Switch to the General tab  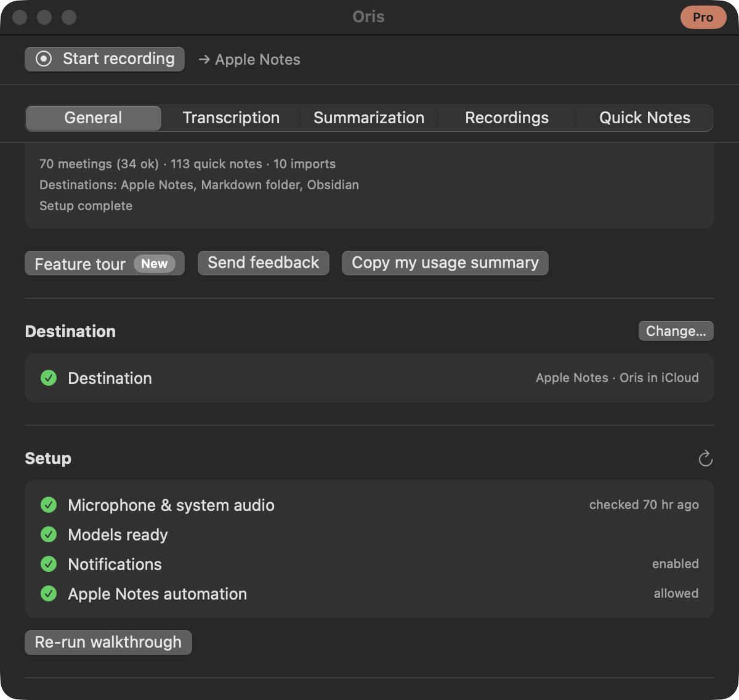point(93,118)
